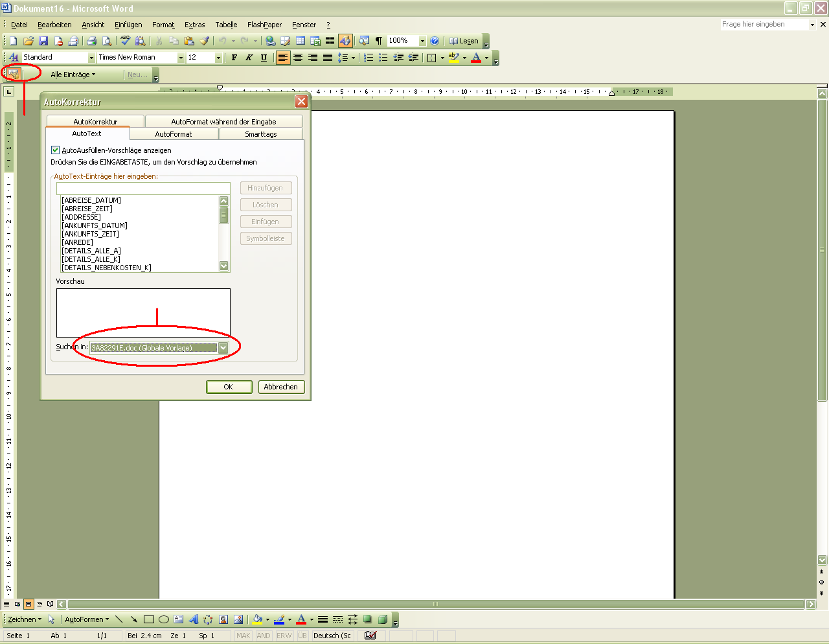The height and width of the screenshot is (644, 829).
Task: Click the Insert Table toolbar icon
Action: tap(301, 41)
